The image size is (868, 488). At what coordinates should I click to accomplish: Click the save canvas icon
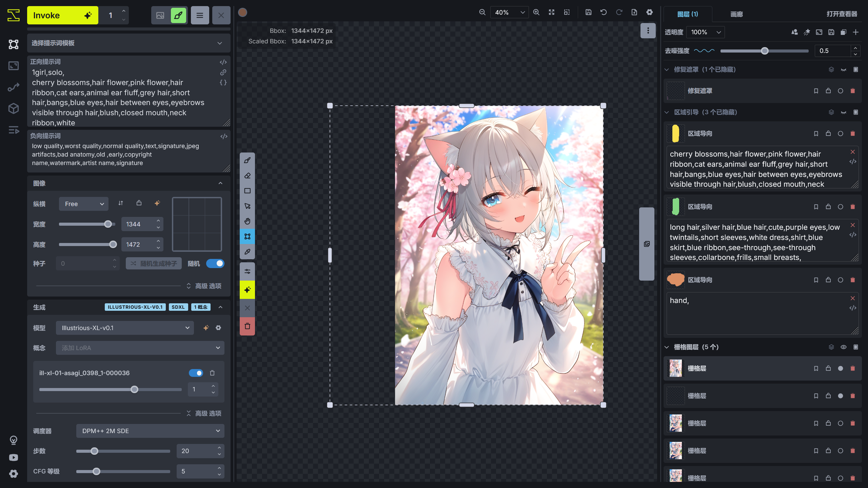[588, 12]
